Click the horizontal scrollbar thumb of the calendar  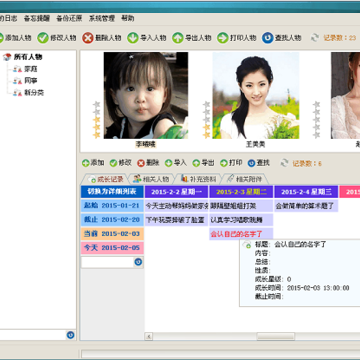tap(275, 336)
